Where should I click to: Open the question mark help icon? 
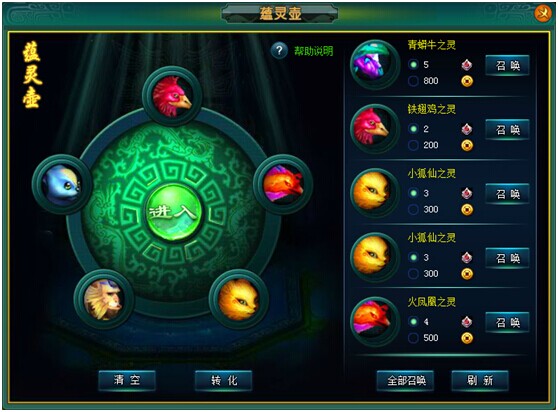pyautogui.click(x=279, y=51)
